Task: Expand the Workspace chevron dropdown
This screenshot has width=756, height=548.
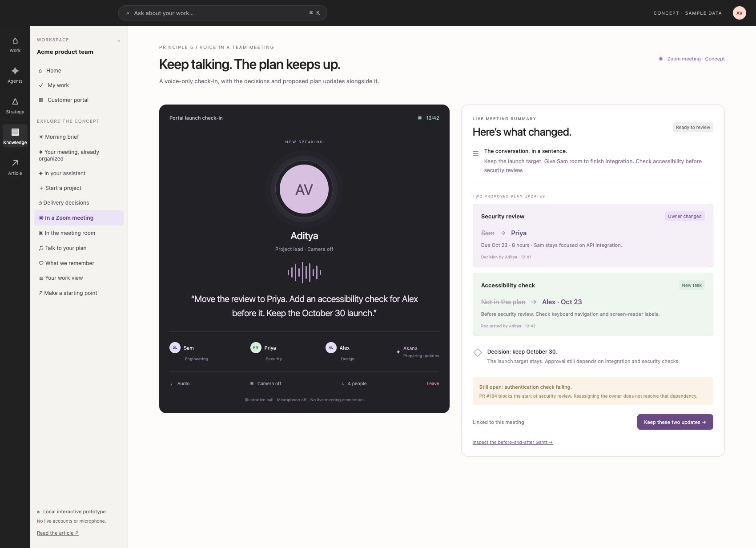Action: 119,41
